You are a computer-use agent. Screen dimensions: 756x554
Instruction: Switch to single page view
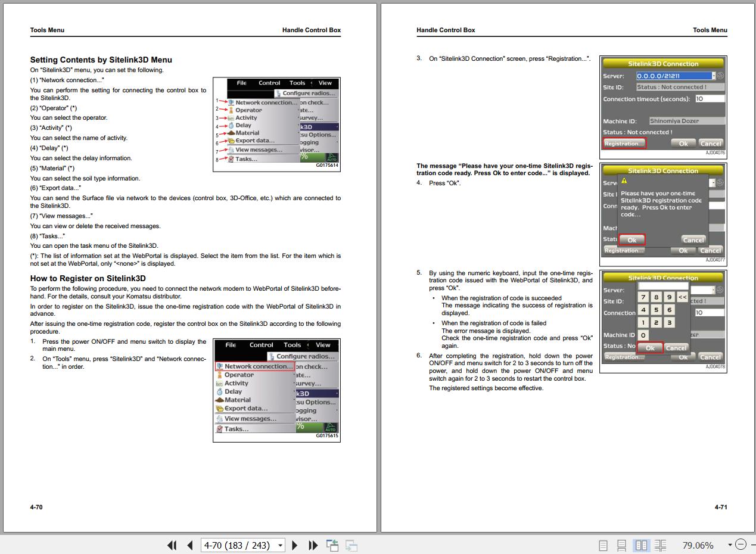click(603, 545)
